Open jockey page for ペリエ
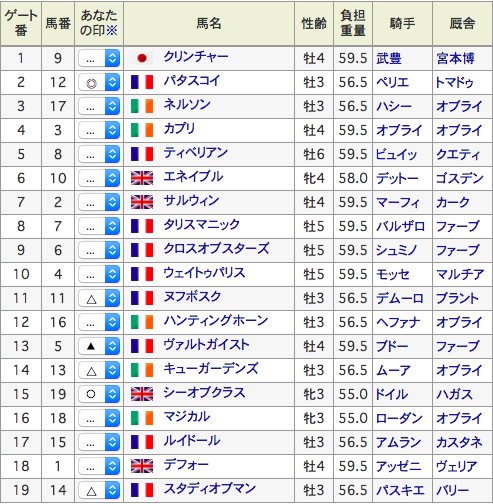Image resolution: width=493 pixels, height=504 pixels. click(393, 83)
